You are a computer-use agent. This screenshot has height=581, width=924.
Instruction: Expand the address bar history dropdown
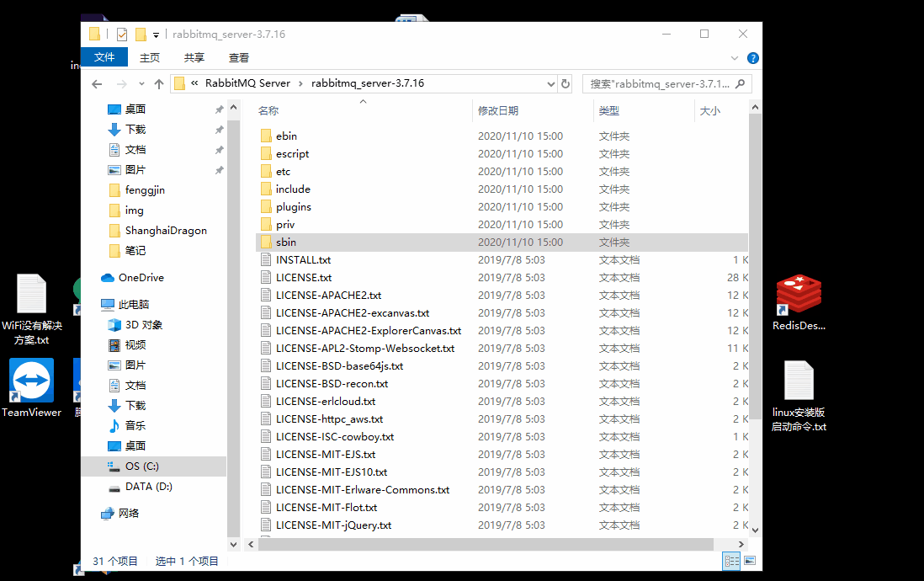click(x=550, y=83)
